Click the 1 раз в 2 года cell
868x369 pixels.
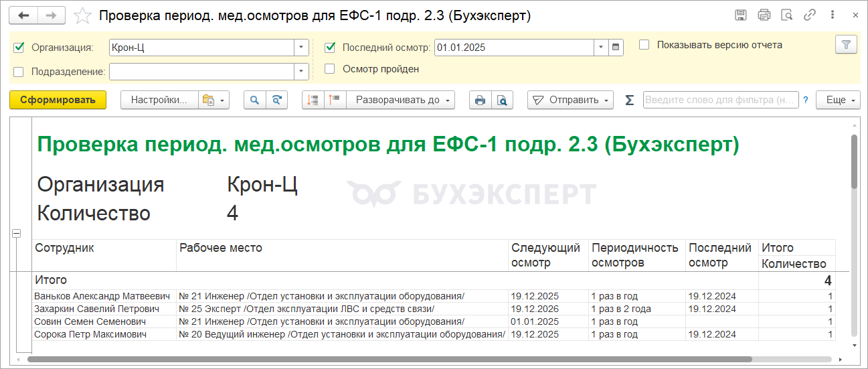(x=637, y=309)
